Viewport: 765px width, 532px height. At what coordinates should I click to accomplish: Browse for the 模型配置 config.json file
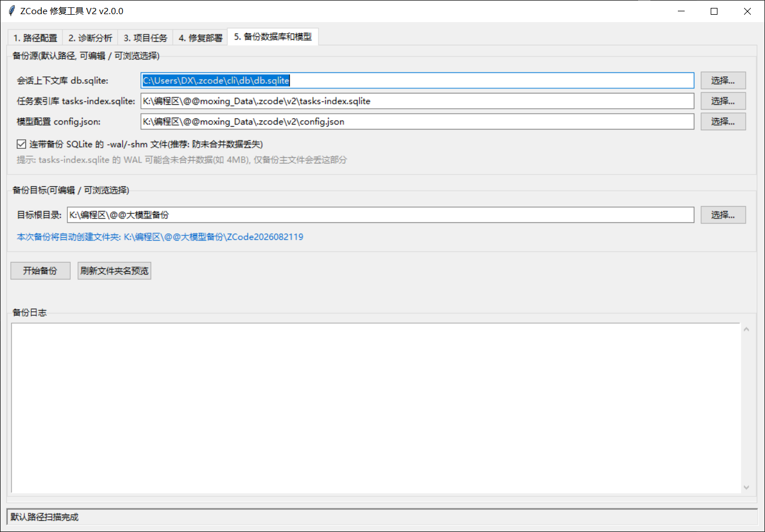(723, 121)
